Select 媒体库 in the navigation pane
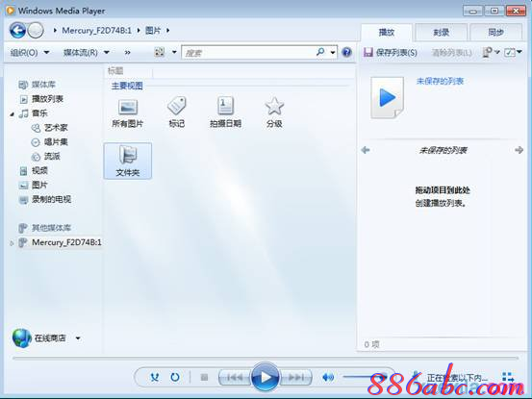The image size is (532, 399). (x=43, y=85)
